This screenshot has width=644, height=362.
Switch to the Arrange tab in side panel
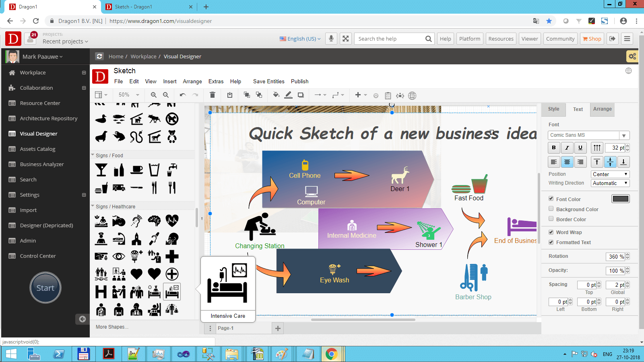pos(602,109)
